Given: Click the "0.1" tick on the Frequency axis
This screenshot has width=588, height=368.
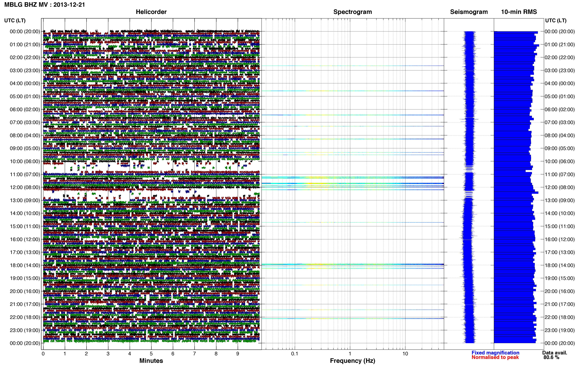Looking at the screenshot, I should tap(295, 354).
